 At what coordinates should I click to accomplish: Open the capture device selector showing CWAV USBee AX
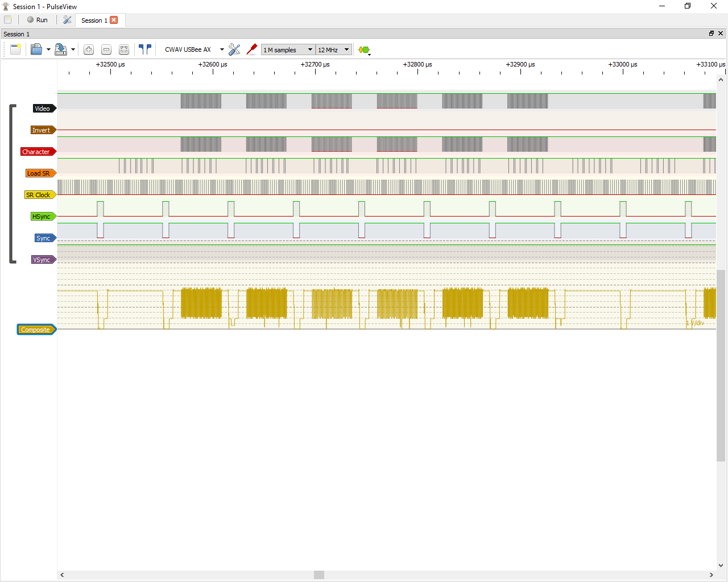click(192, 49)
